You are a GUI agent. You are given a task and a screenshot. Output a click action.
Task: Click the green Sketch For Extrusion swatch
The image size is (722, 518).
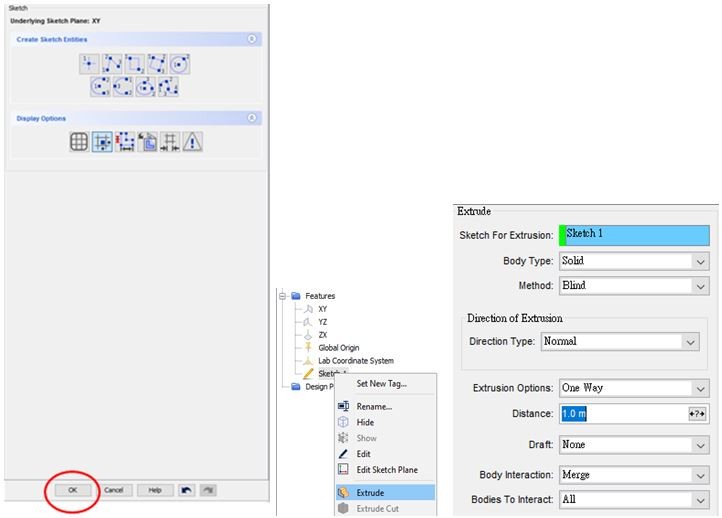point(562,235)
